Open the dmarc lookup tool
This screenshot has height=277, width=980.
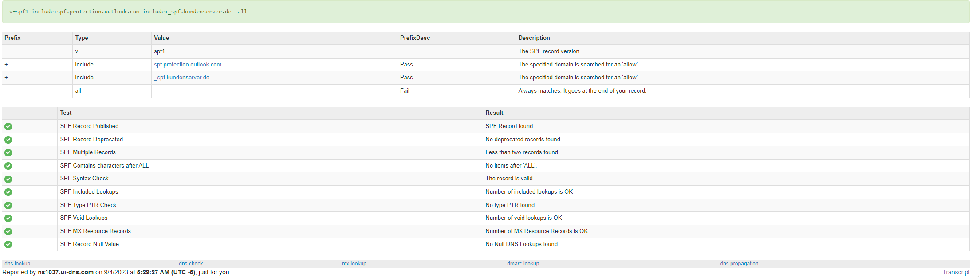(523, 264)
